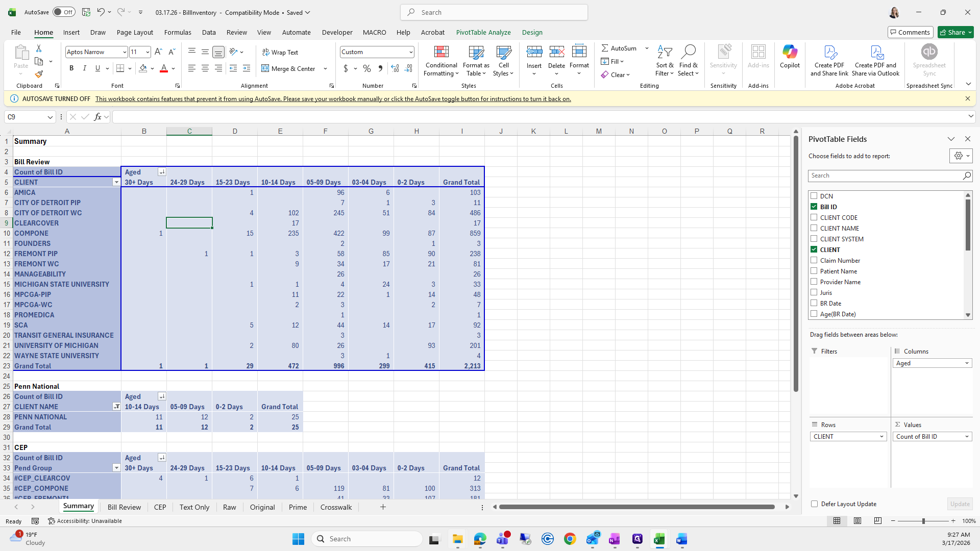Open the Count of Bill ID values dropdown
The height and width of the screenshot is (551, 980).
(x=966, y=436)
